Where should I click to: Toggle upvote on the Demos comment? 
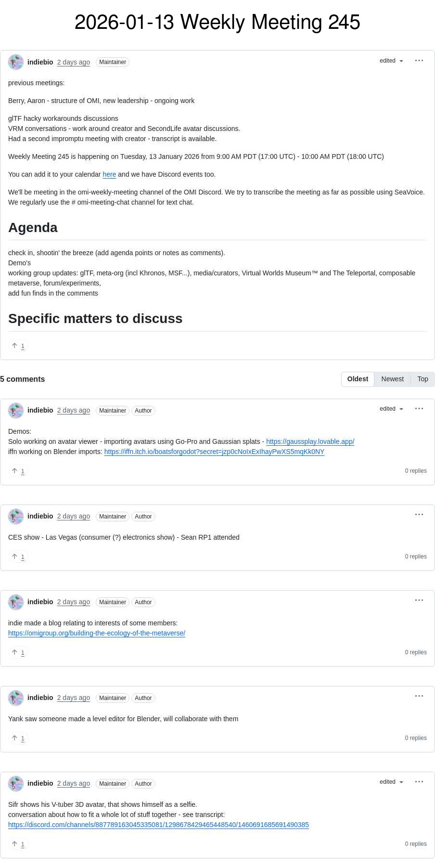pyautogui.click(x=18, y=471)
